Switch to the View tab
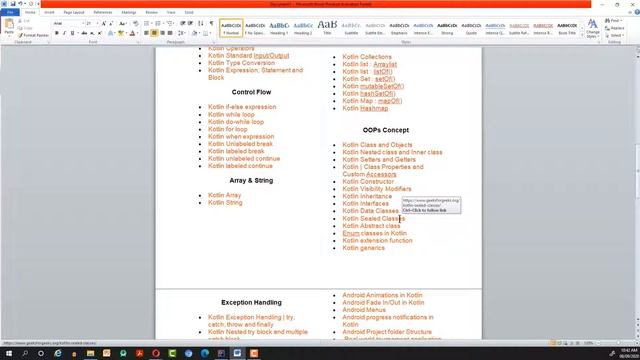 171,13
